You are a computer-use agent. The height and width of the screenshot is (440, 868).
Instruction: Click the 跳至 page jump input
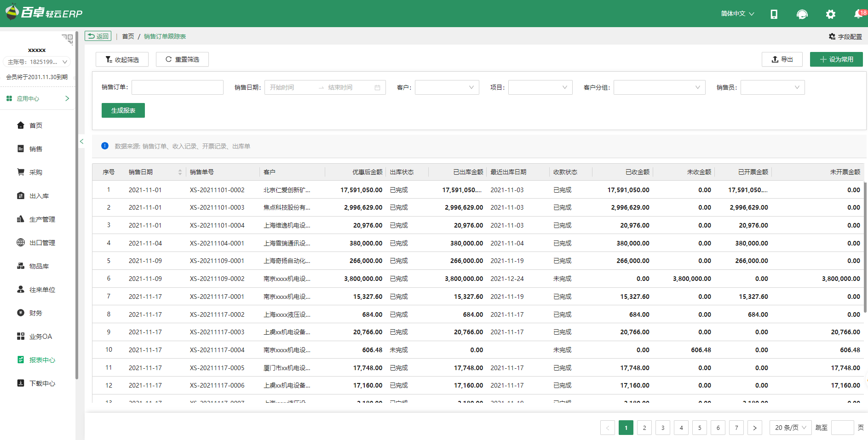843,428
